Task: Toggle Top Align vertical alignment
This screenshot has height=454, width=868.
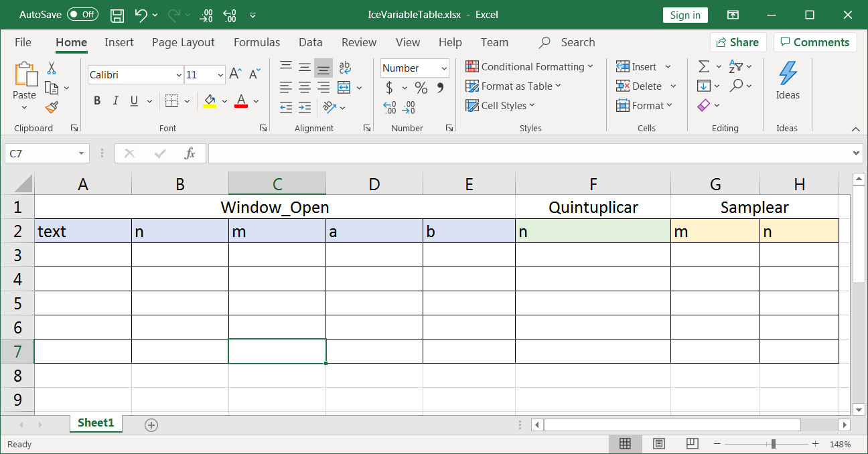Action: point(286,67)
